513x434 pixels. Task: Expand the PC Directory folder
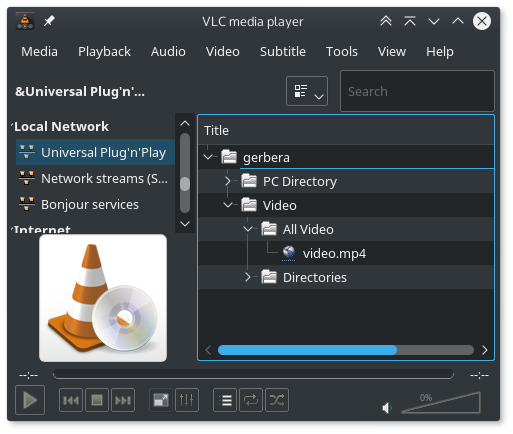[x=228, y=181]
